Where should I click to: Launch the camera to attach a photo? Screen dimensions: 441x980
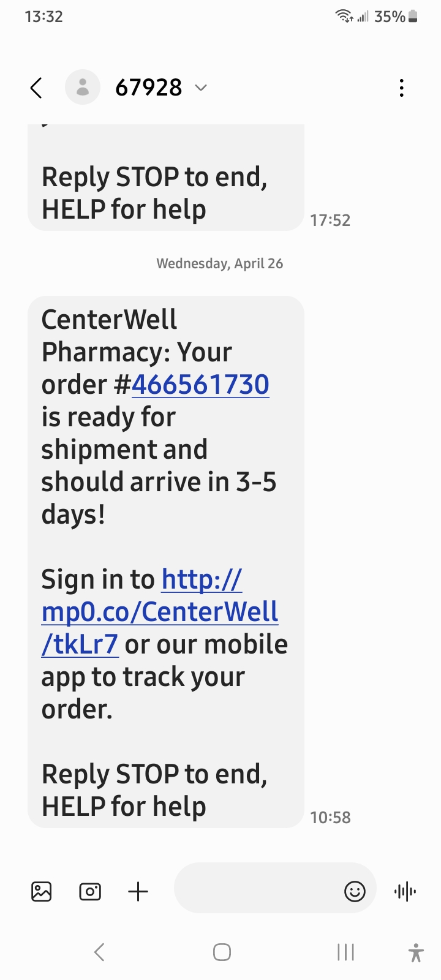[x=90, y=891]
